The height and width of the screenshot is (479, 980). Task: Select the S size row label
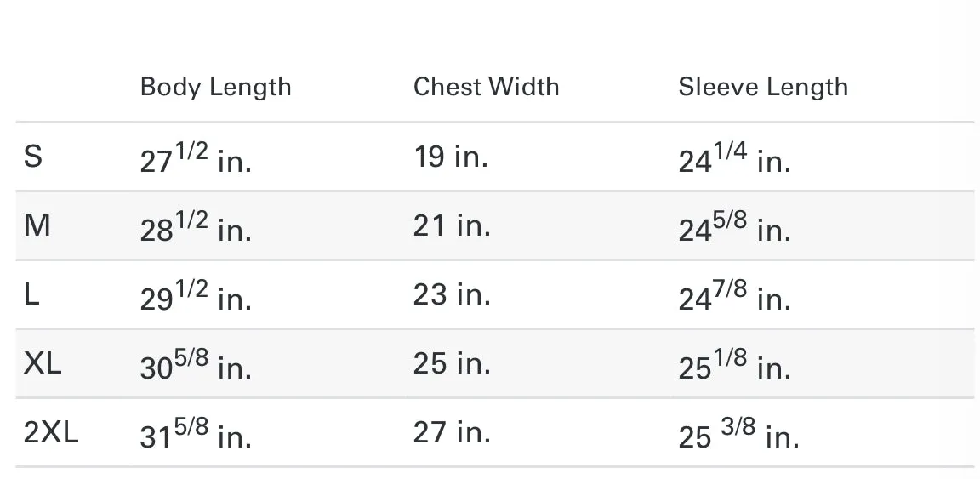[33, 157]
